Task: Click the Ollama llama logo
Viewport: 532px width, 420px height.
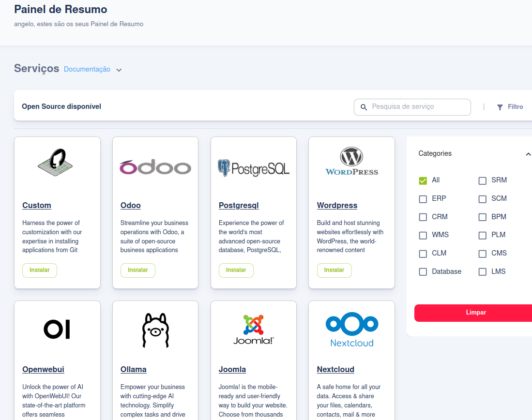Action: (155, 330)
